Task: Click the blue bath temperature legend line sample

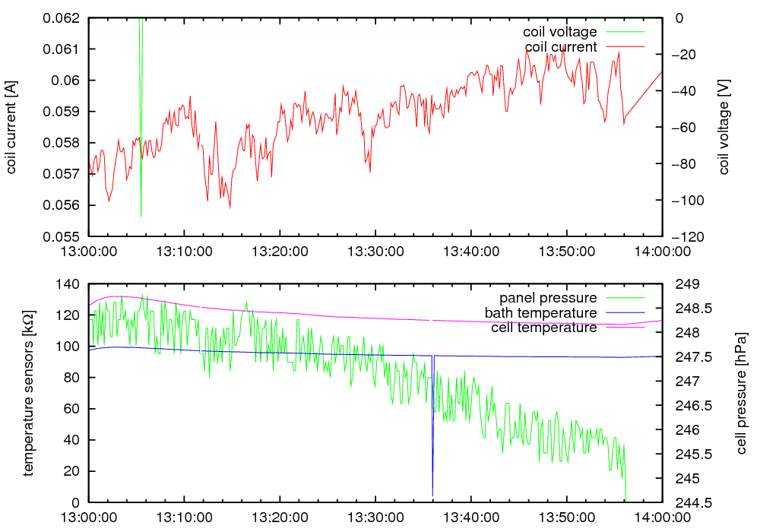Action: (x=623, y=312)
